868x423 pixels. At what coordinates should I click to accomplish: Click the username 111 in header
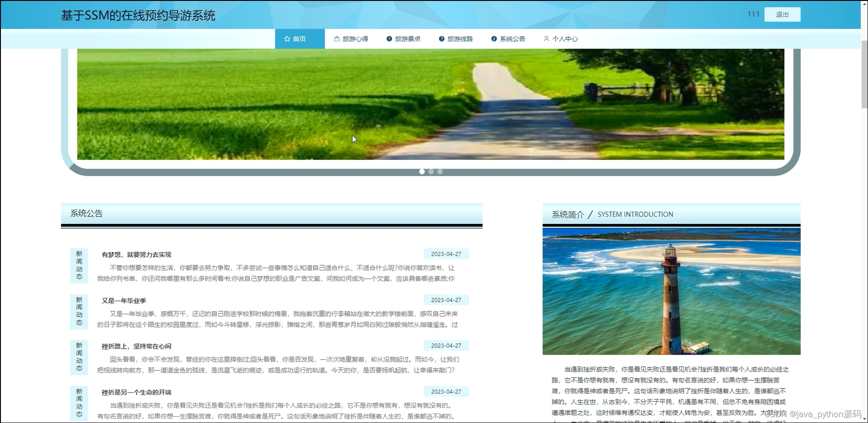(x=753, y=14)
